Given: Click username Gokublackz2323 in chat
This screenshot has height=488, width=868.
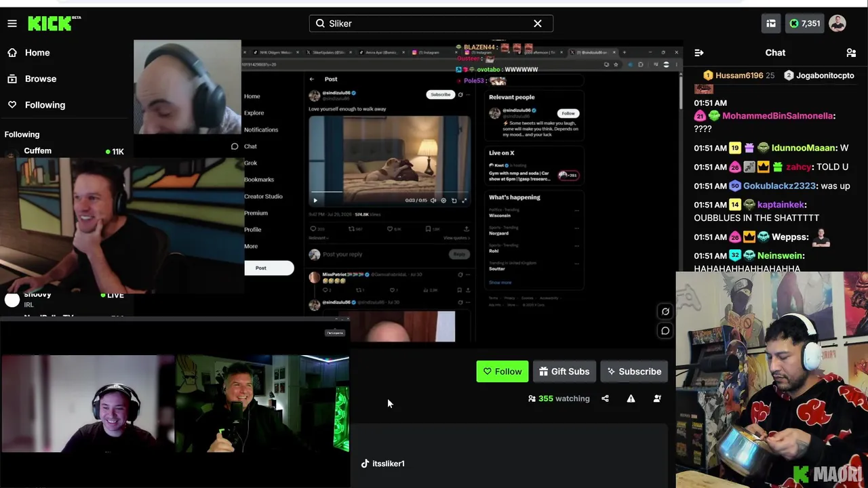Looking at the screenshot, I should point(779,186).
